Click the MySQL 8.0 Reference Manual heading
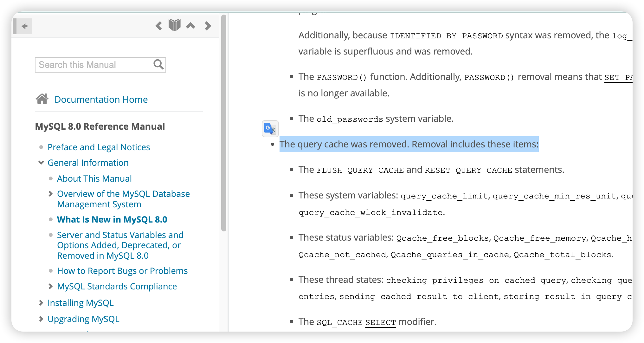This screenshot has height=343, width=644. point(100,126)
